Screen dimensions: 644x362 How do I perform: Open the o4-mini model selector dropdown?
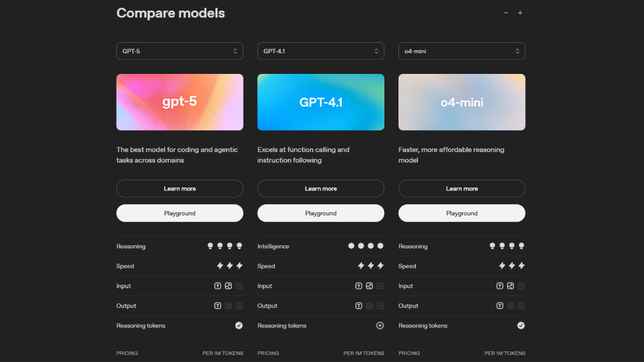(x=461, y=51)
